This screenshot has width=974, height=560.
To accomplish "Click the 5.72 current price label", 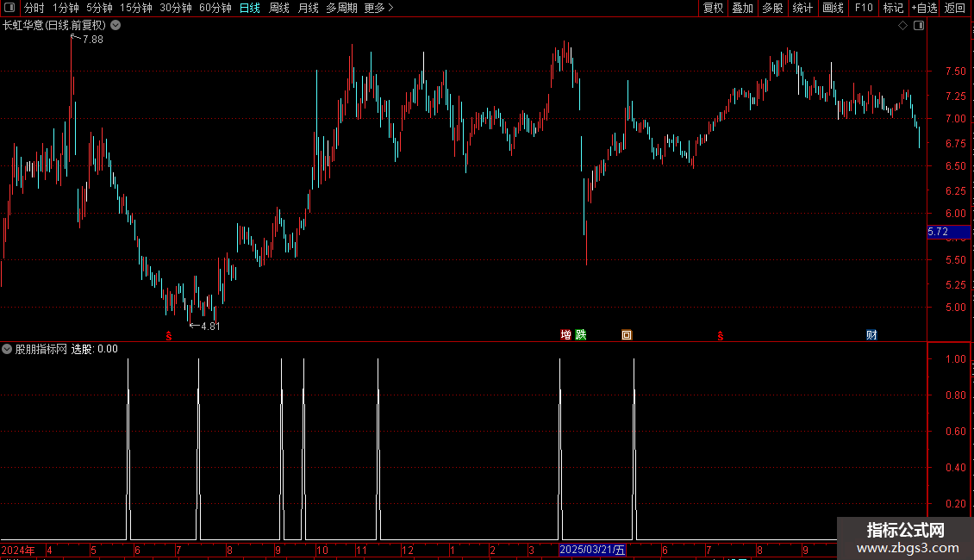I will click(948, 232).
